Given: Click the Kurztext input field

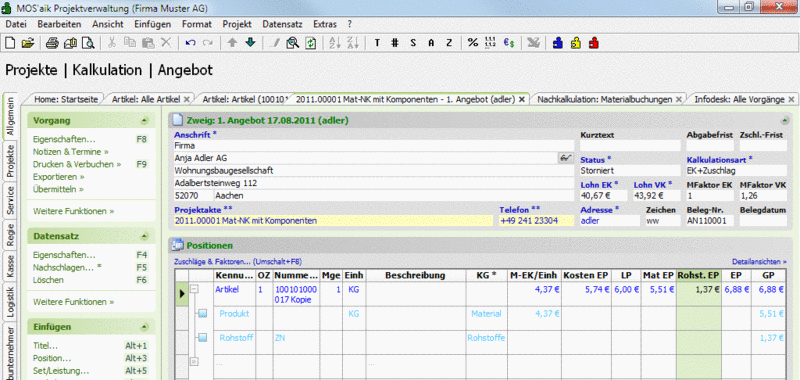Looking at the screenshot, I should tap(630, 145).
